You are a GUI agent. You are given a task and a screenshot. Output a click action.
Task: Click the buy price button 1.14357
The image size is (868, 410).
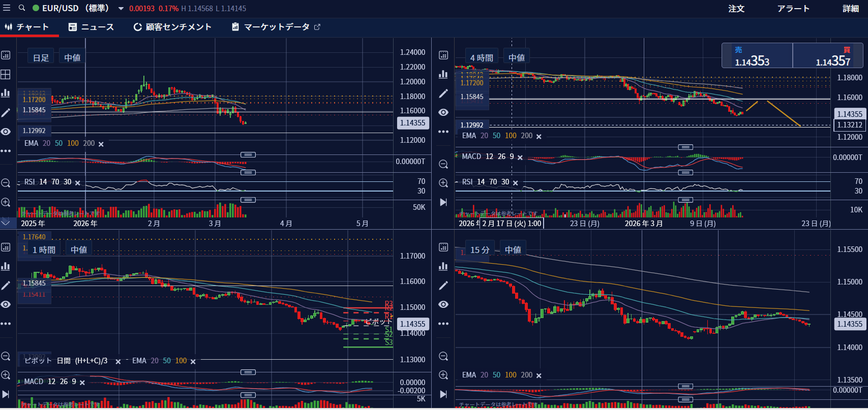click(828, 56)
